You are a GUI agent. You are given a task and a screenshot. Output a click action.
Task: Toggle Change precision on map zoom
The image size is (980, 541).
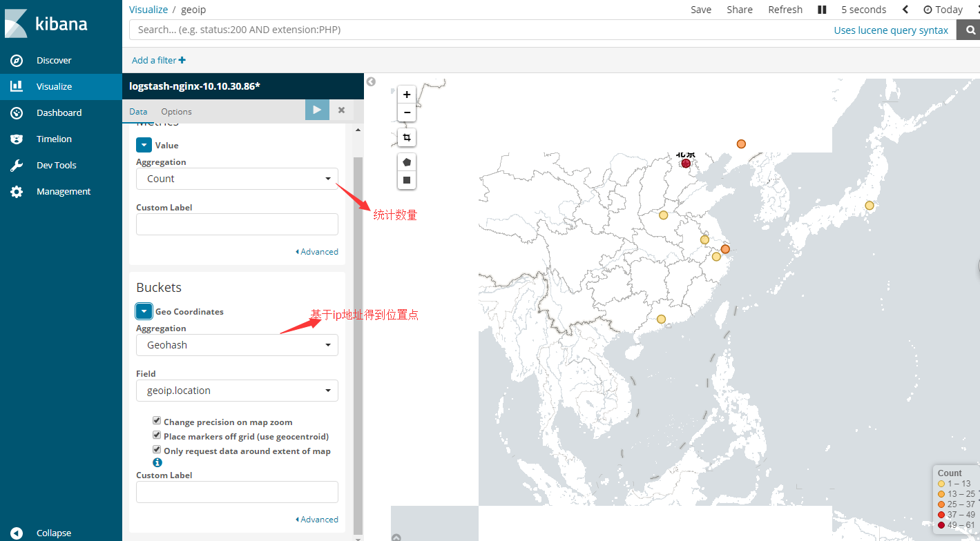pyautogui.click(x=157, y=420)
